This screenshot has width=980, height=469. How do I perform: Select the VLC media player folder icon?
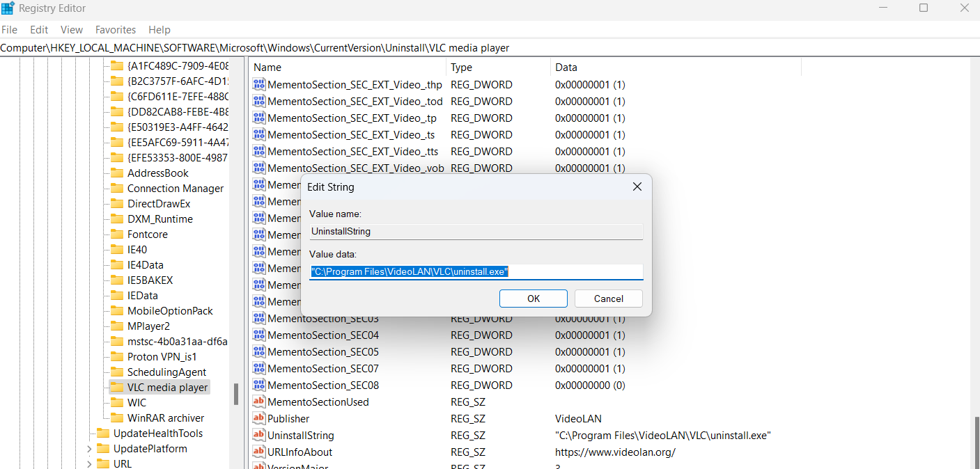coord(116,388)
